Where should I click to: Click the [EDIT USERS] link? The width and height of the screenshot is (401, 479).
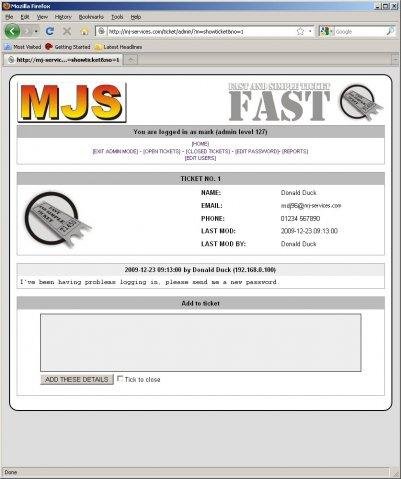(x=200, y=158)
